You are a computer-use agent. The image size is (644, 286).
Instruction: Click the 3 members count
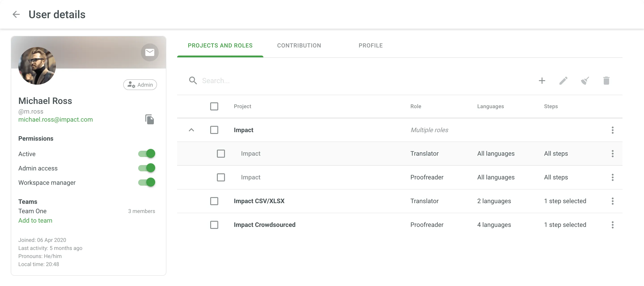pos(142,211)
